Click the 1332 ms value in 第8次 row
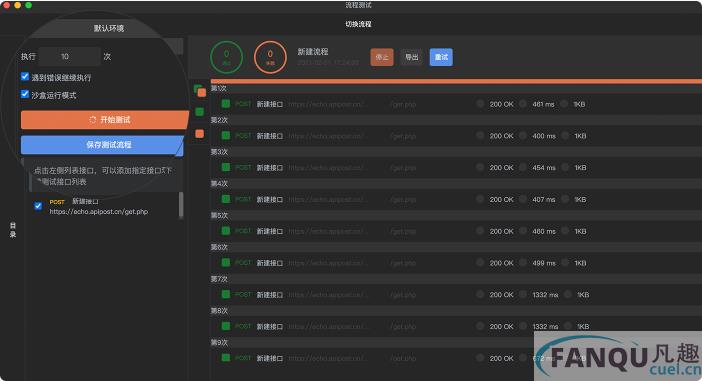 (545, 326)
